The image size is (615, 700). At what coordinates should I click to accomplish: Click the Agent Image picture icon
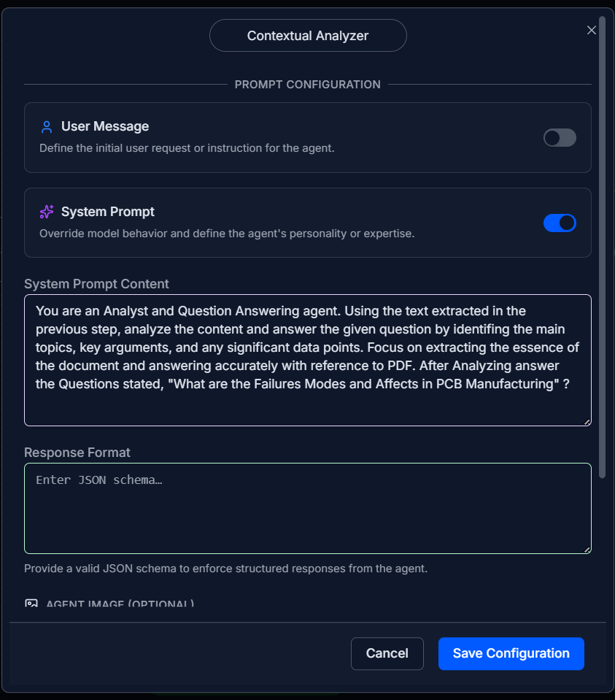(x=31, y=604)
